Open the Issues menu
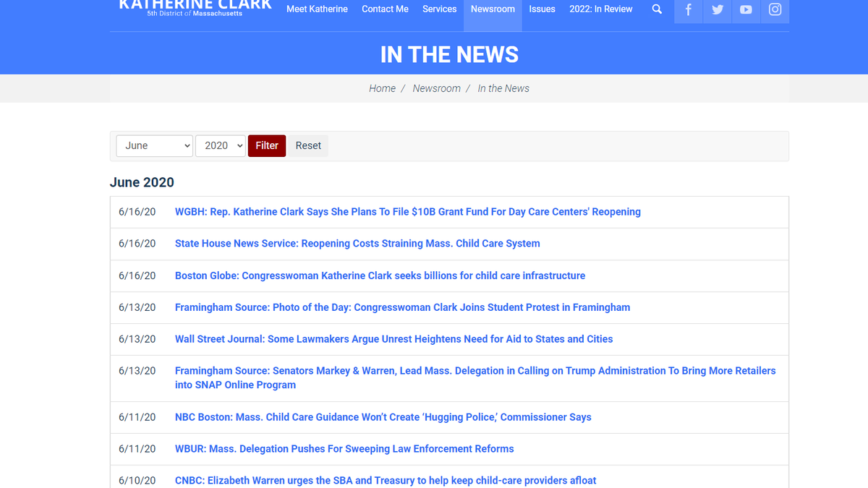This screenshot has width=868, height=488. 542,9
